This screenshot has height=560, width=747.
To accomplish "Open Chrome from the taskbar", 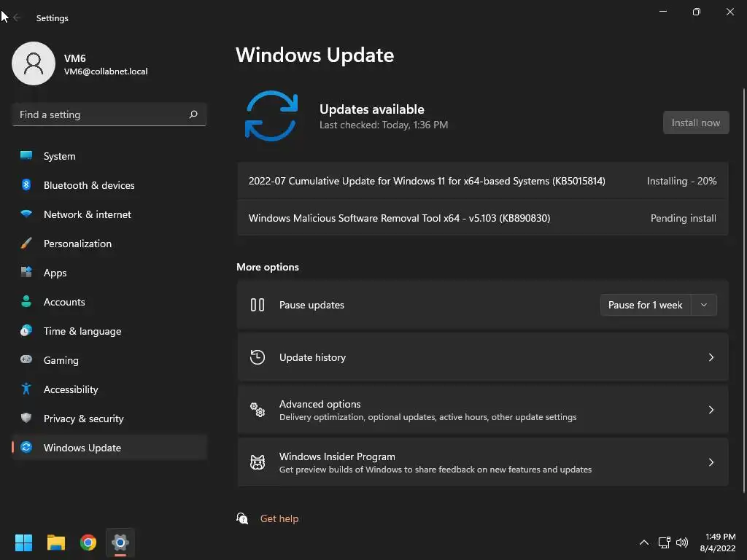I will 88,542.
